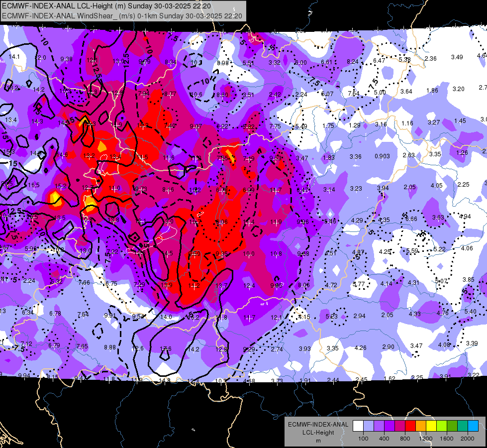Click the wind shear value "8.24"

click(353, 62)
